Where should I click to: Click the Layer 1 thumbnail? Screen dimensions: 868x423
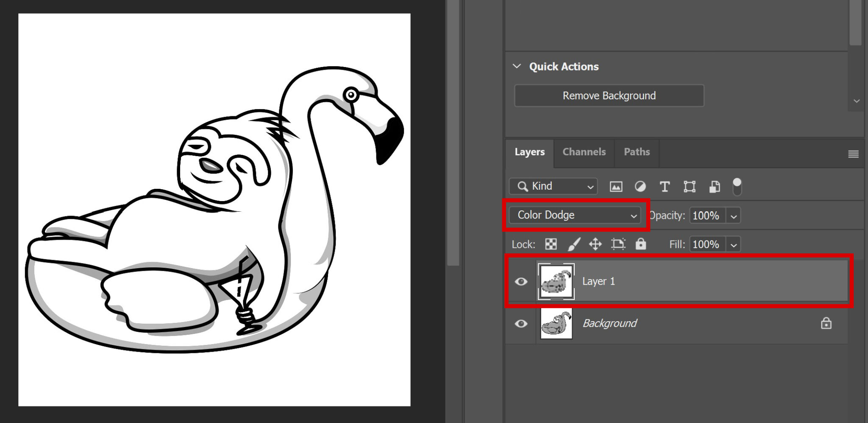(x=556, y=281)
